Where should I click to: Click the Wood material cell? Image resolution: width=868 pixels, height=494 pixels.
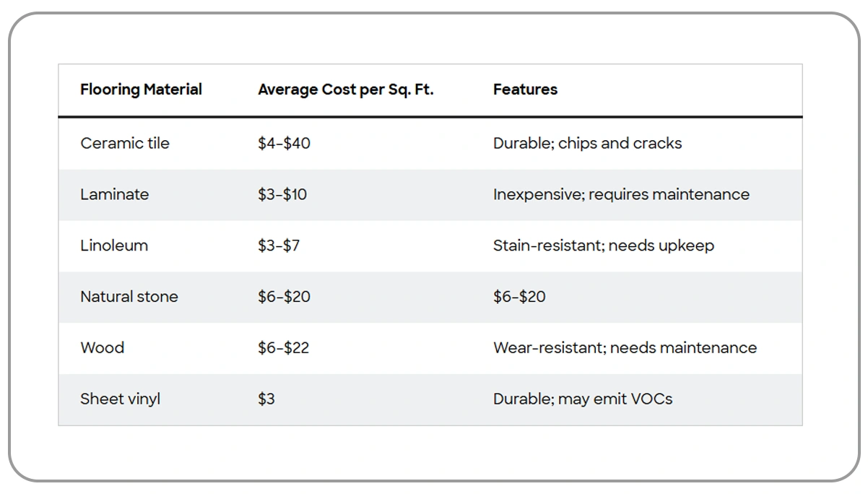tap(103, 347)
